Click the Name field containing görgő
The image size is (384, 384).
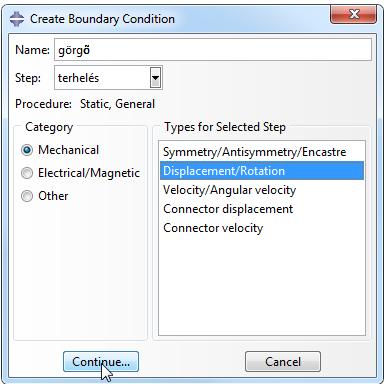(213, 50)
